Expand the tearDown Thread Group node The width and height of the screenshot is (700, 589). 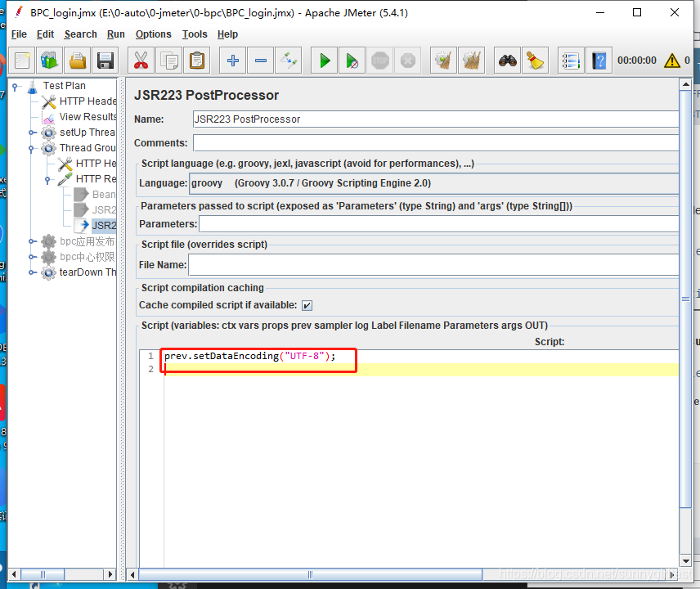pos(32,272)
